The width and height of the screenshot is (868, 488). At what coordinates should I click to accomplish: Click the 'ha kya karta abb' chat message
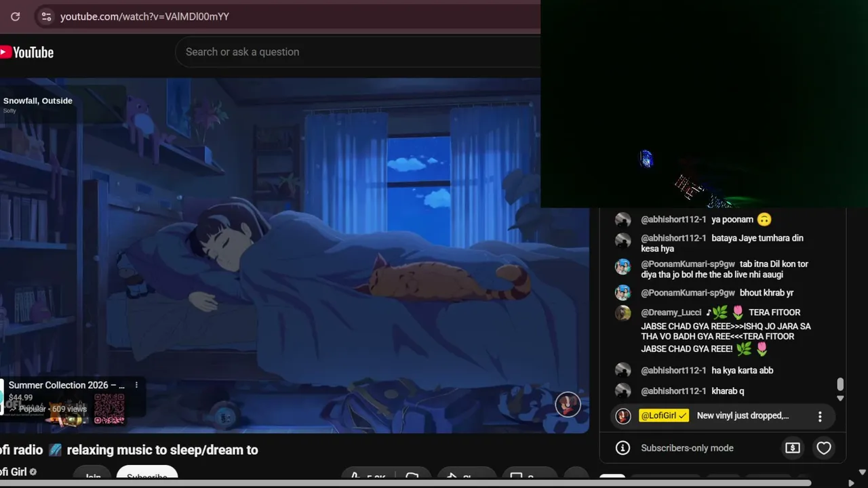point(743,370)
